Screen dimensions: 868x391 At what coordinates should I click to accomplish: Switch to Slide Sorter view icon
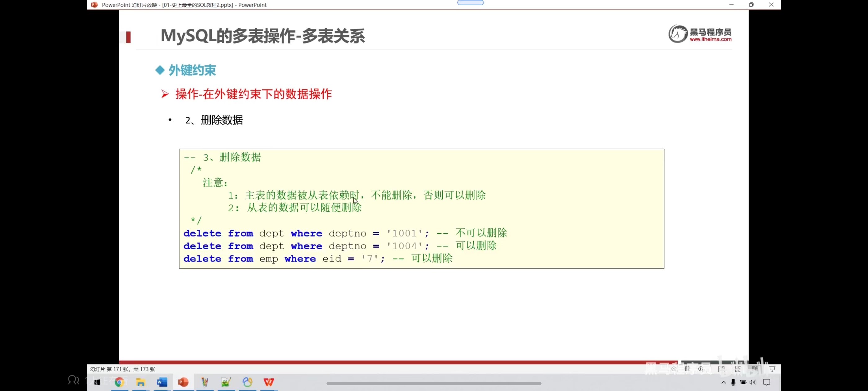[x=738, y=369]
